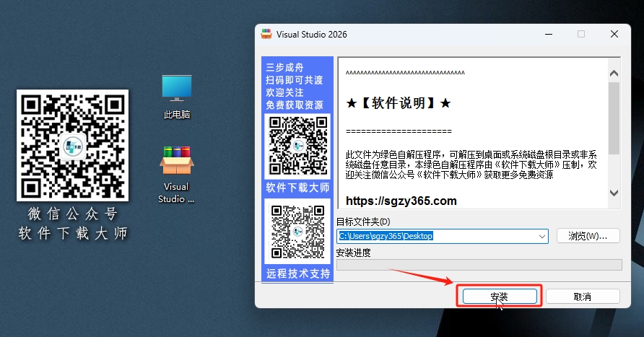
Task: Click the scroll up arrow in the description box
Action: 614,74
